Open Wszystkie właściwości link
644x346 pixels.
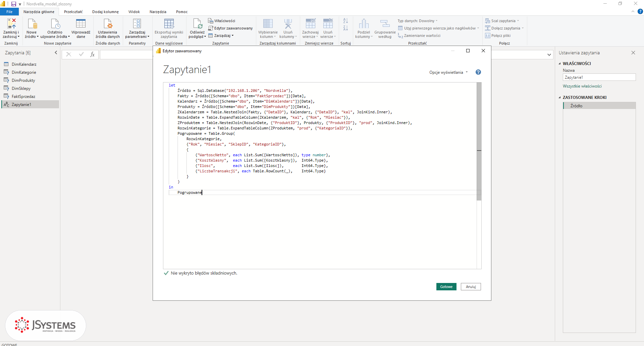coord(582,86)
